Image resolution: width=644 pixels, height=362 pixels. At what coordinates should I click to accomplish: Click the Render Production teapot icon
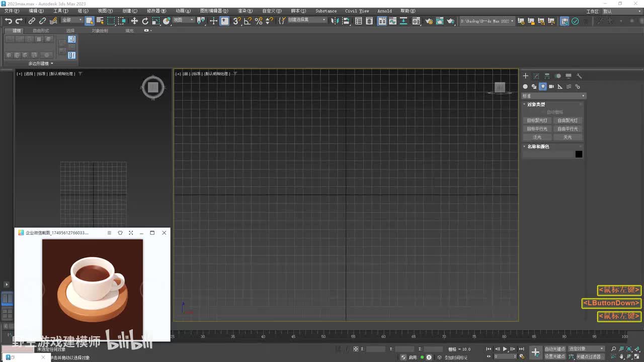pos(451,21)
